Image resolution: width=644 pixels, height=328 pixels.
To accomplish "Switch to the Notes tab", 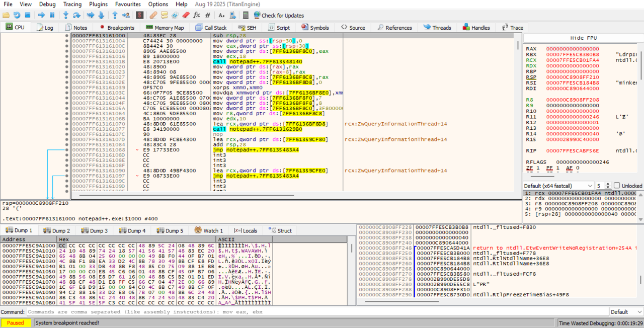I will click(x=75, y=28).
